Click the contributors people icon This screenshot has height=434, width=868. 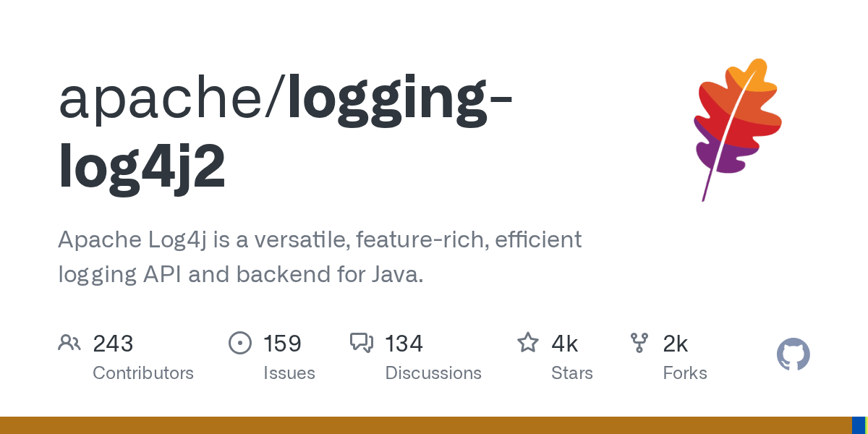69,343
